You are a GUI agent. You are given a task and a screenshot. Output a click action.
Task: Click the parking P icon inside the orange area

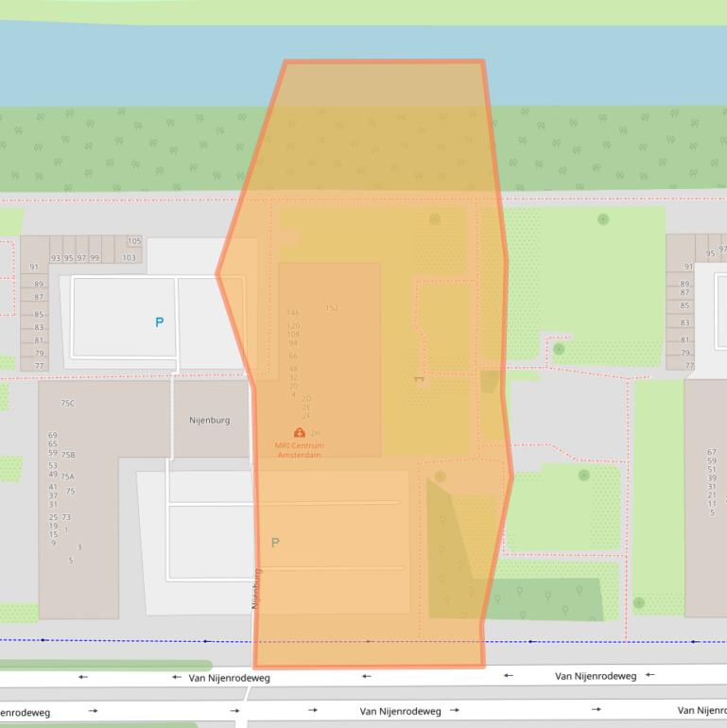275,543
